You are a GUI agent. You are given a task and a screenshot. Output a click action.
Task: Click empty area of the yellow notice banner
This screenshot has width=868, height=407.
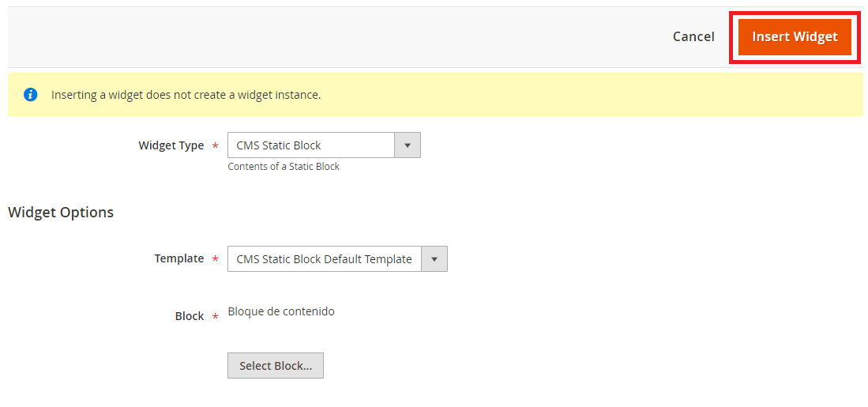592,95
